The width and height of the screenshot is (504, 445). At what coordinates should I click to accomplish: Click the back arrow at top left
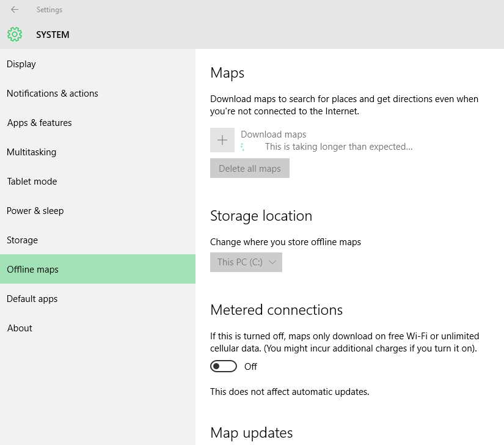(13, 9)
